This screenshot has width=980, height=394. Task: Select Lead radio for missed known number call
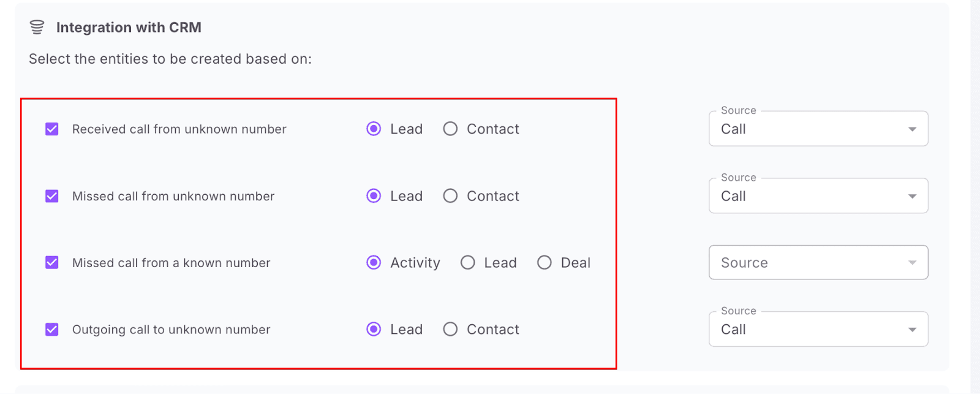(x=468, y=263)
